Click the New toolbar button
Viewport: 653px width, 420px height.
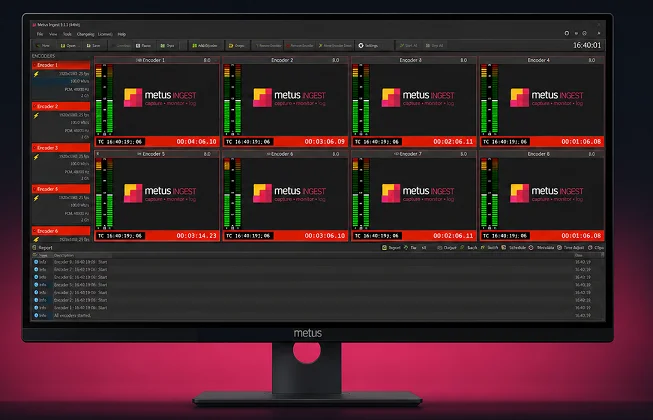click(x=43, y=45)
